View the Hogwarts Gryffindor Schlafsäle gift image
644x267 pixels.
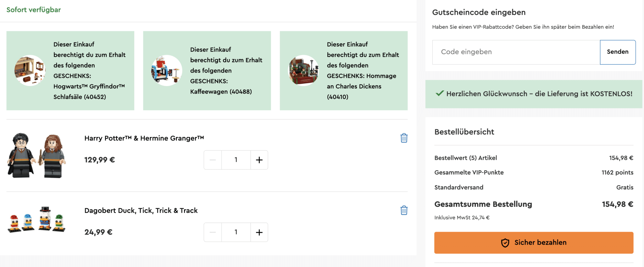30,71
